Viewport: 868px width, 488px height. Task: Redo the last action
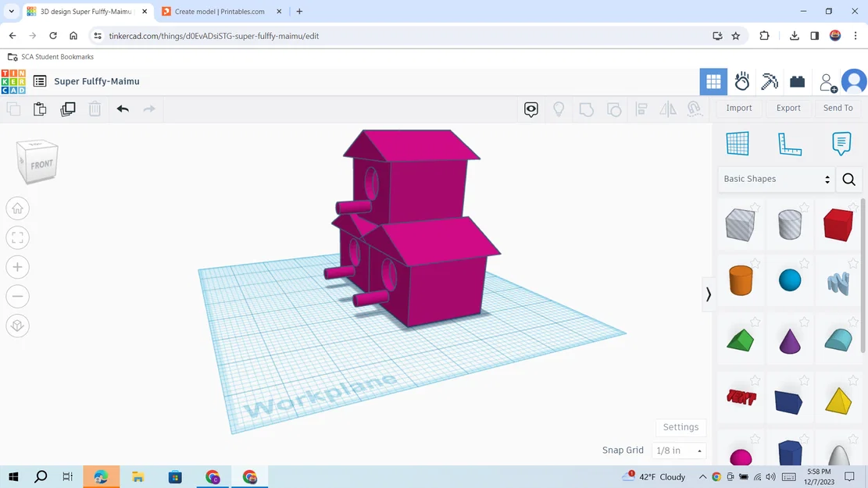pos(149,109)
